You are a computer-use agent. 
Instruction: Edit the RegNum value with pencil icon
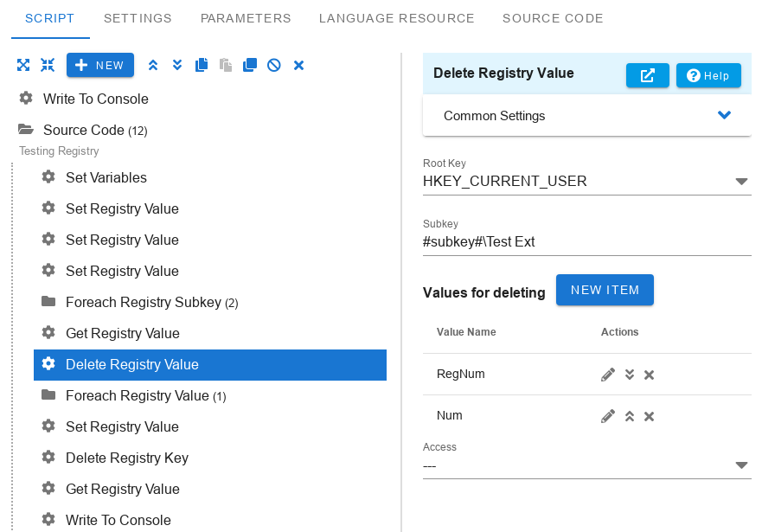coord(608,375)
